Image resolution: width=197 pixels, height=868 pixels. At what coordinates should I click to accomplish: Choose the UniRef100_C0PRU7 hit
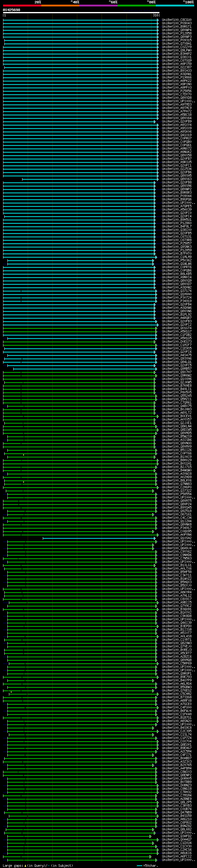pyautogui.click(x=176, y=138)
